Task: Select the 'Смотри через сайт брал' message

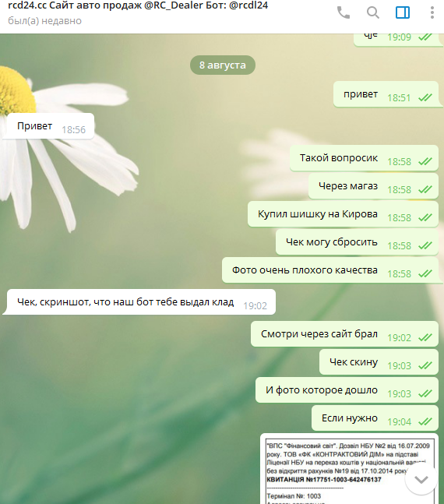Action: pos(344,334)
